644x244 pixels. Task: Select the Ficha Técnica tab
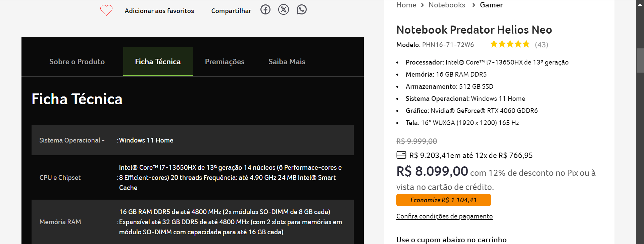point(158,62)
